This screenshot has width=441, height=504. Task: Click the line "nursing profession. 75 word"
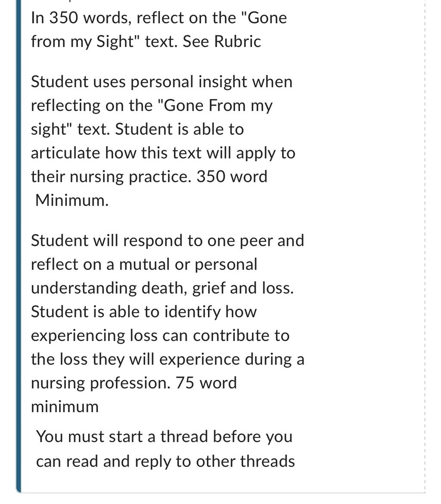coord(134,383)
